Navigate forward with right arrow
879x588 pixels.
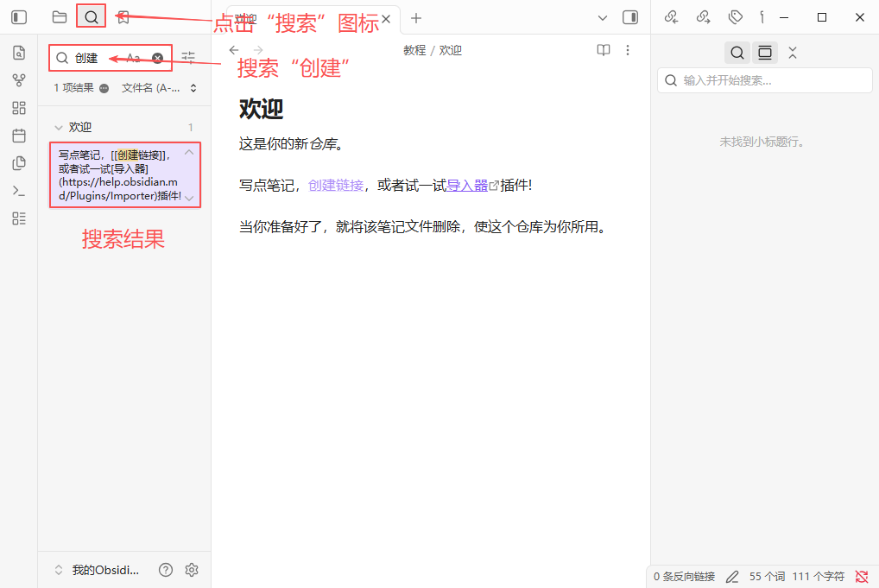tap(258, 50)
